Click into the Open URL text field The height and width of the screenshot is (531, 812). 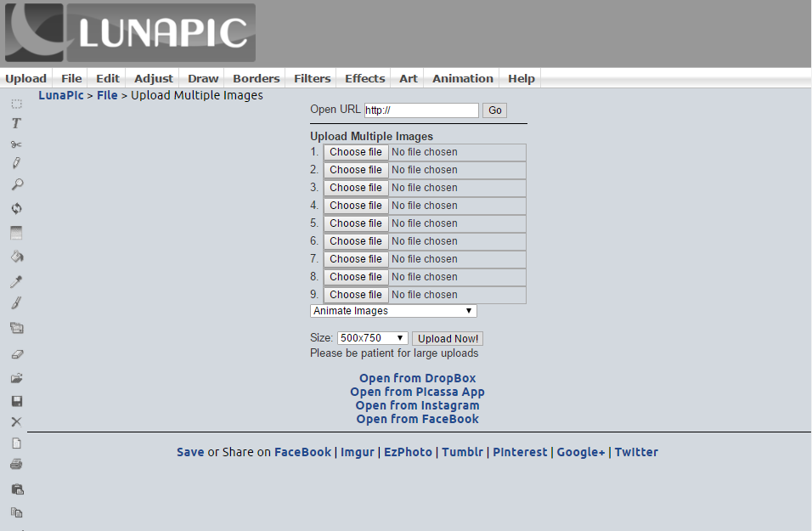(421, 110)
